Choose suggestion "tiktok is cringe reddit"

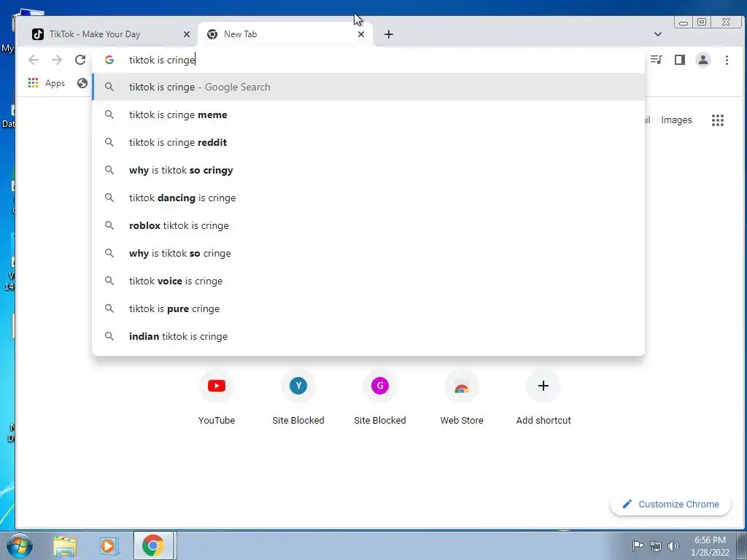point(368,142)
